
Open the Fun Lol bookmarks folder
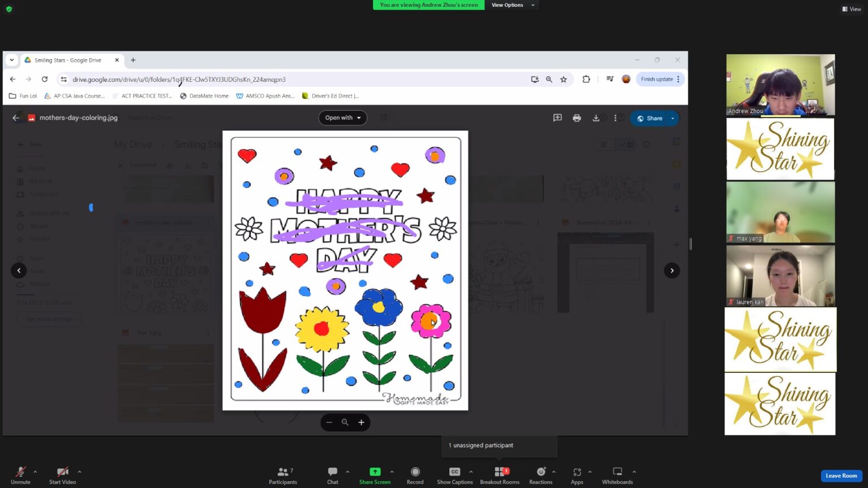23,96
